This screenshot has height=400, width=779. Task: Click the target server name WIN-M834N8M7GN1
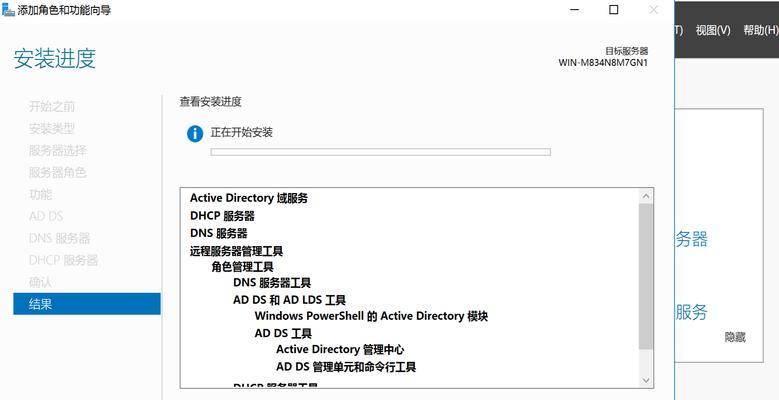pos(603,63)
